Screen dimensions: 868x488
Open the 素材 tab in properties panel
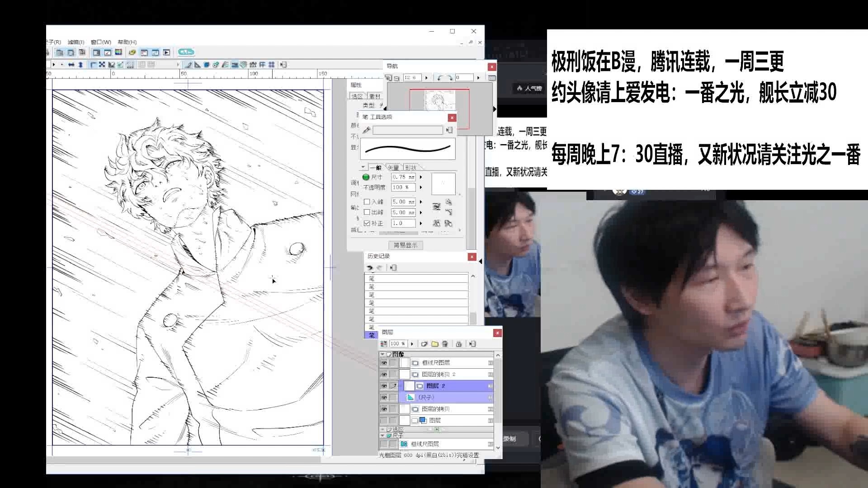point(375,96)
